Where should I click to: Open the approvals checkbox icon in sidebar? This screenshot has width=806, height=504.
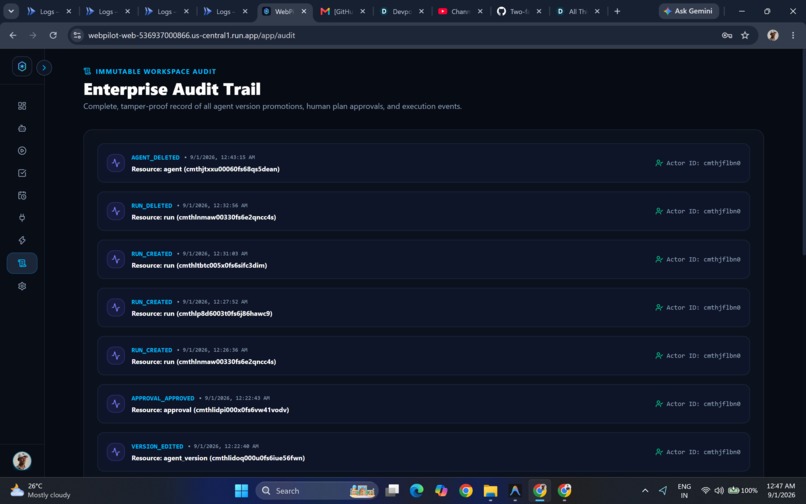[x=22, y=173]
